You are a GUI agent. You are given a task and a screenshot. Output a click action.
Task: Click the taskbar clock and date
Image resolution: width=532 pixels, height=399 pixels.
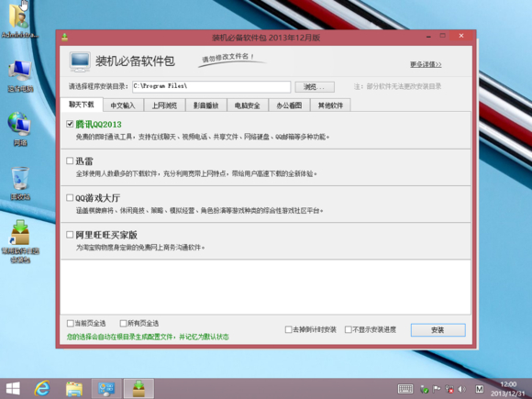pyautogui.click(x=508, y=389)
